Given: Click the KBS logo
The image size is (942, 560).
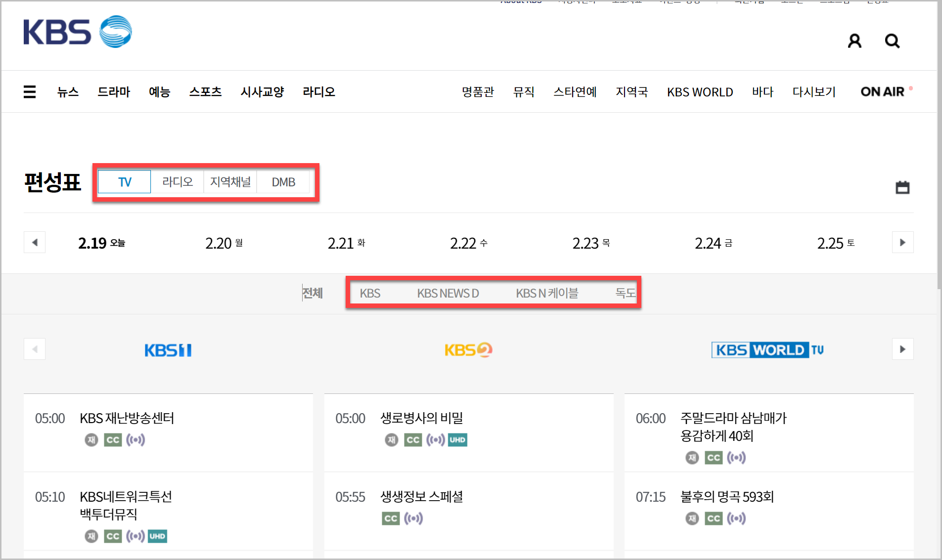Looking at the screenshot, I should [x=78, y=32].
